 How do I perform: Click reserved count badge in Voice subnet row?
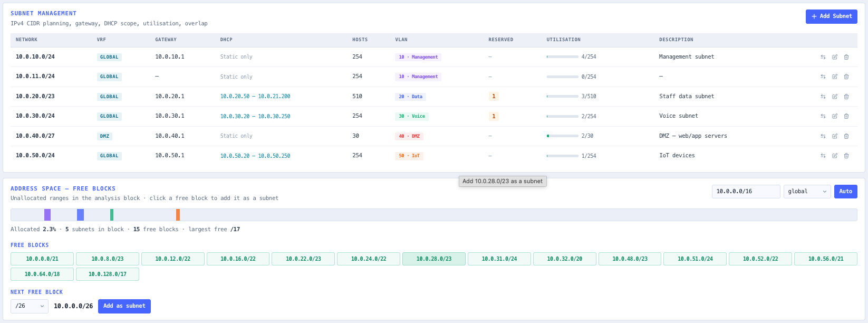tap(494, 116)
